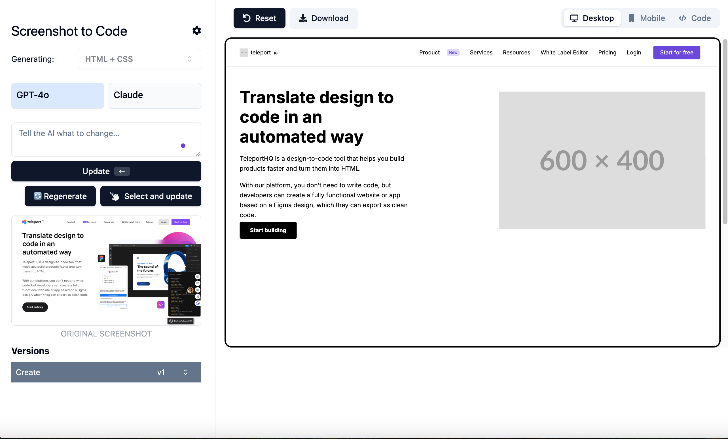Click the teleport logo in preview
The height and width of the screenshot is (439, 728).
click(x=259, y=52)
